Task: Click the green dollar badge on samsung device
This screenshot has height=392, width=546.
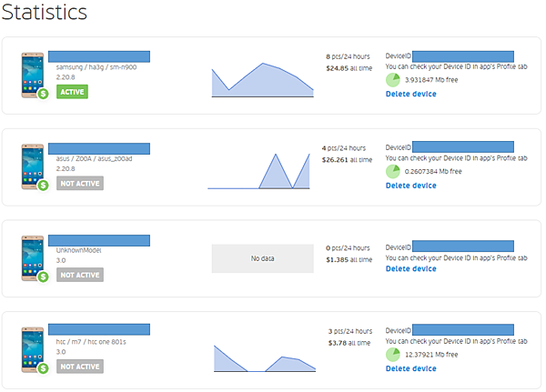Action: pos(43,94)
